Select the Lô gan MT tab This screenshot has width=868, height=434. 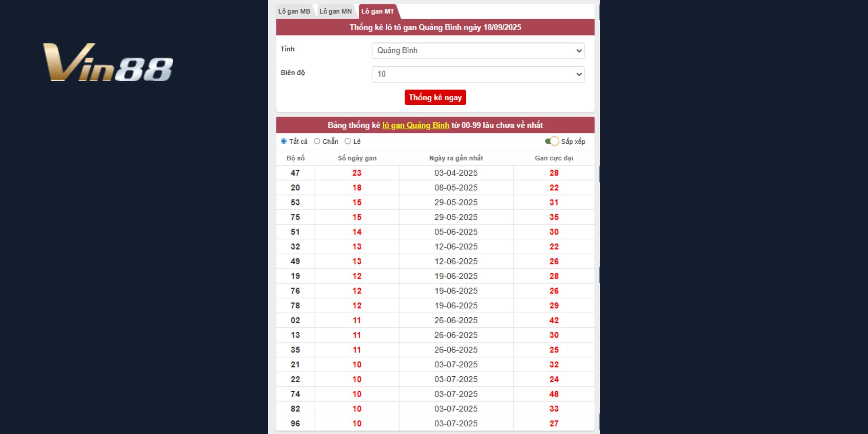[x=377, y=11]
